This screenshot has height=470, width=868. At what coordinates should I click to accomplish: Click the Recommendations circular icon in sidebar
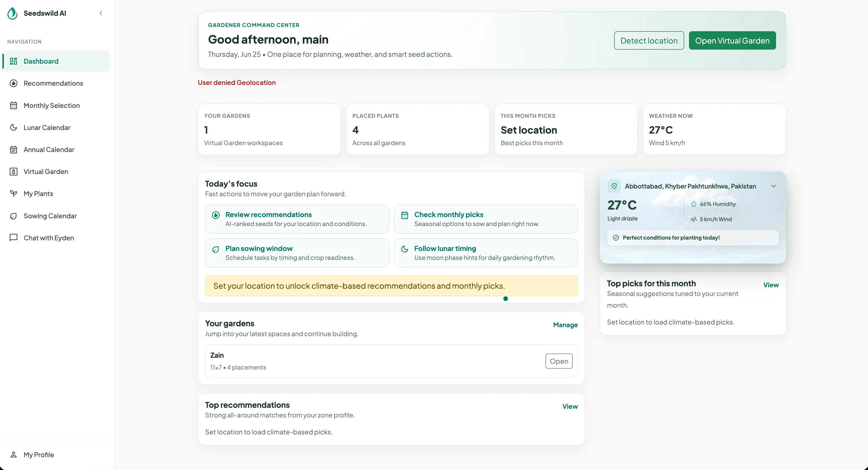click(14, 83)
